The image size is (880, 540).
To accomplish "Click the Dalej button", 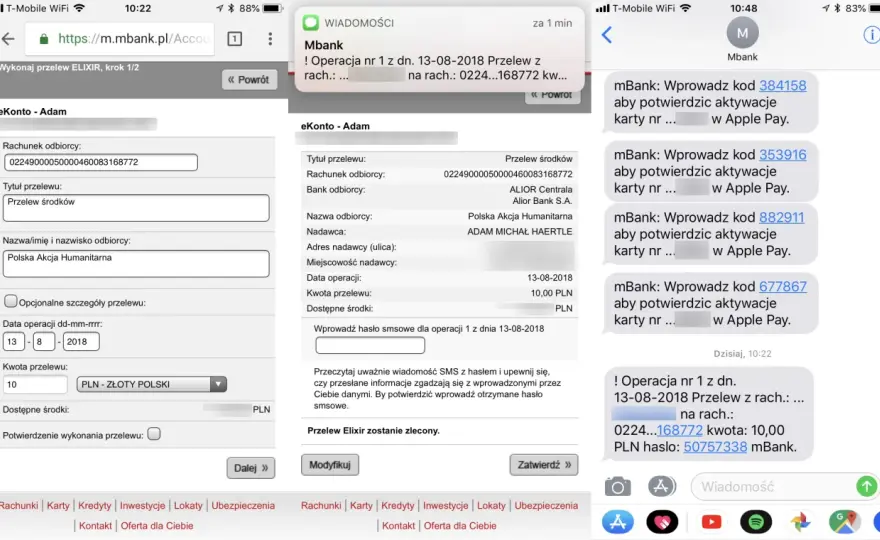I will 251,468.
